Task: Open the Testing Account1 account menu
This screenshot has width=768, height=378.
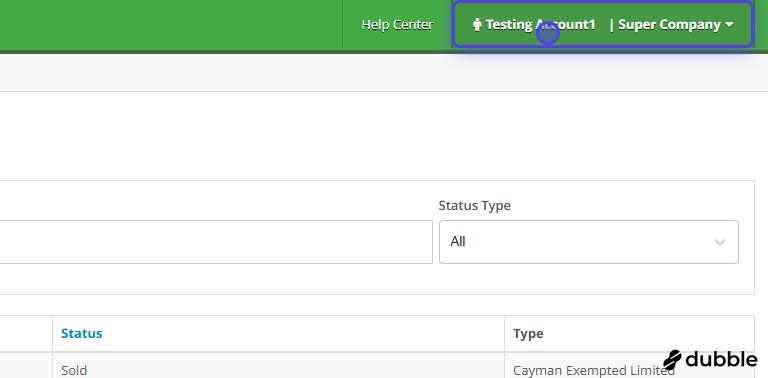Action: (x=602, y=24)
